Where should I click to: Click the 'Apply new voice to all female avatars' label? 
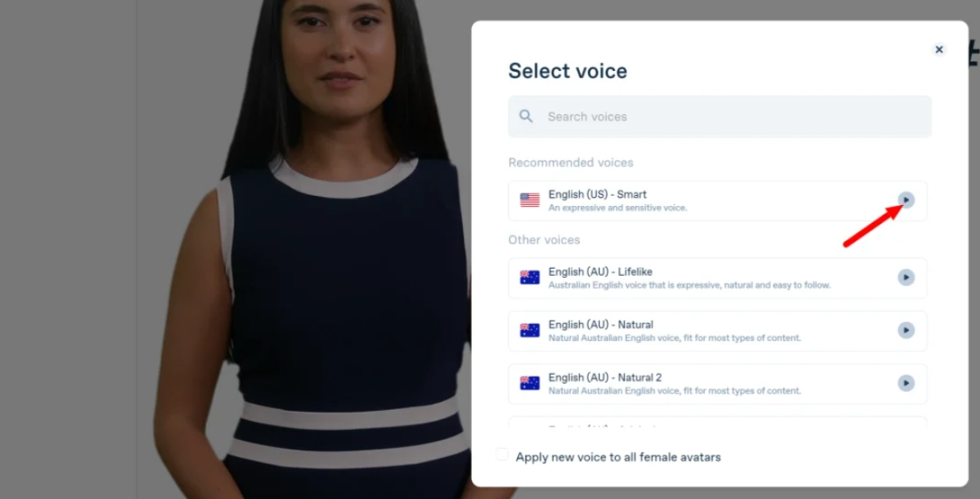tap(618, 457)
